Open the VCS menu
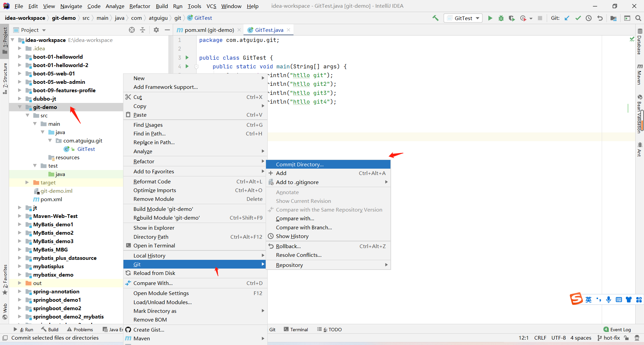 [211, 6]
